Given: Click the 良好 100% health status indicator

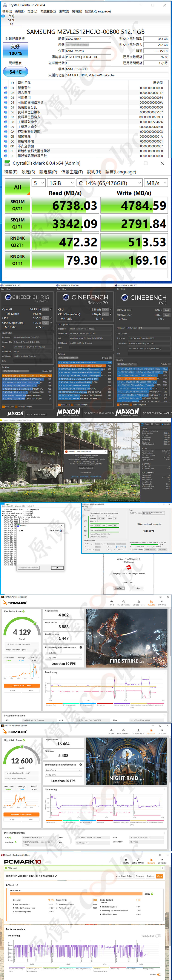Looking at the screenshot, I should point(15,49).
